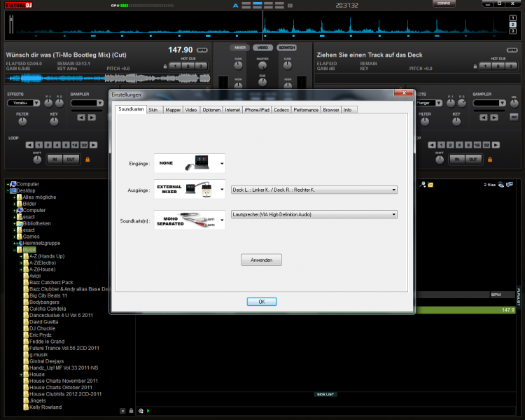The width and height of the screenshot is (525, 420).
Task: Toggle left deck smart loop lock
Action: click(x=87, y=160)
